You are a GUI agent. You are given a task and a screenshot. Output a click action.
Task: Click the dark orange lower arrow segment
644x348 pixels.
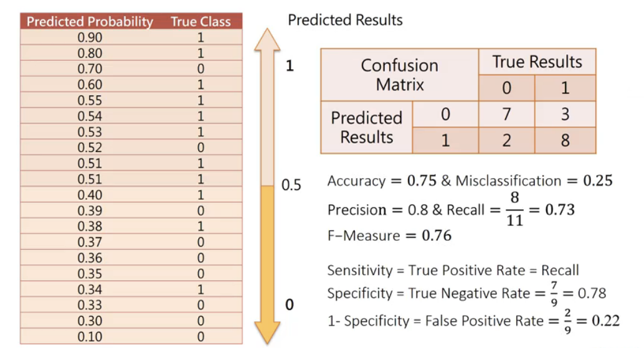268,249
